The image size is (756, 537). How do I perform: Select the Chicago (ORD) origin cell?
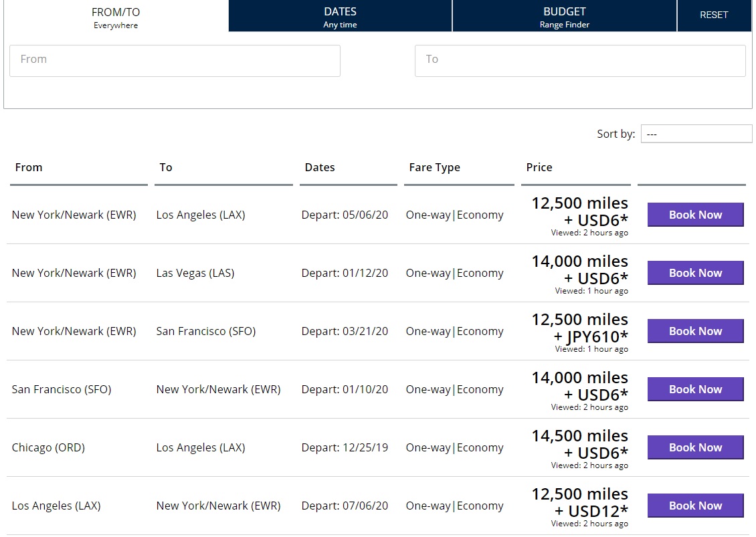pyautogui.click(x=48, y=447)
